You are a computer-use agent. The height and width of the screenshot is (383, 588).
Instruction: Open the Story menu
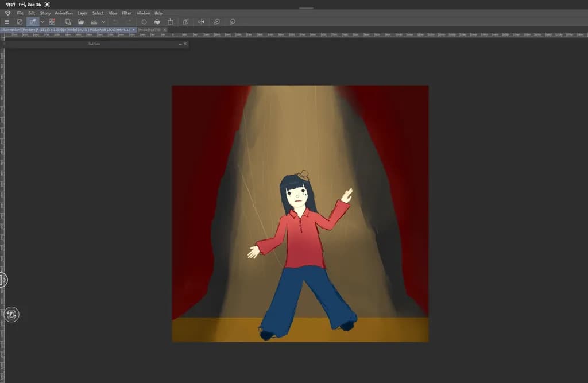click(x=45, y=13)
